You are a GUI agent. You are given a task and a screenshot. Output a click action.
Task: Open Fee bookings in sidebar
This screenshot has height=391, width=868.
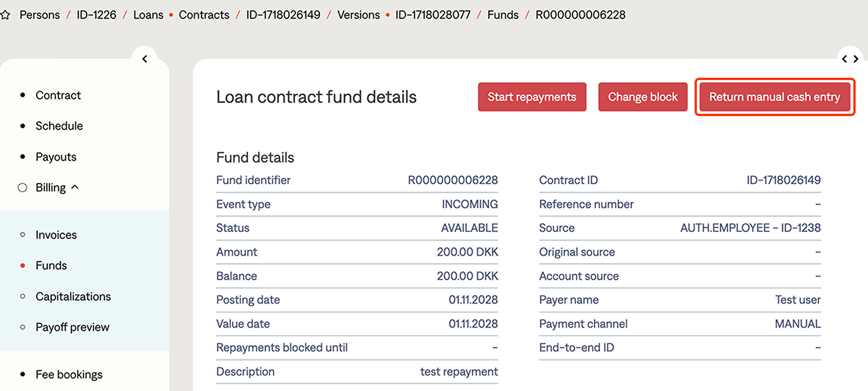point(69,375)
